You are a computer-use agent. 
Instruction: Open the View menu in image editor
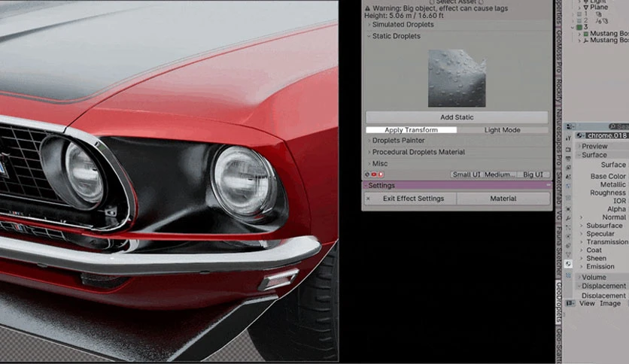tap(587, 304)
